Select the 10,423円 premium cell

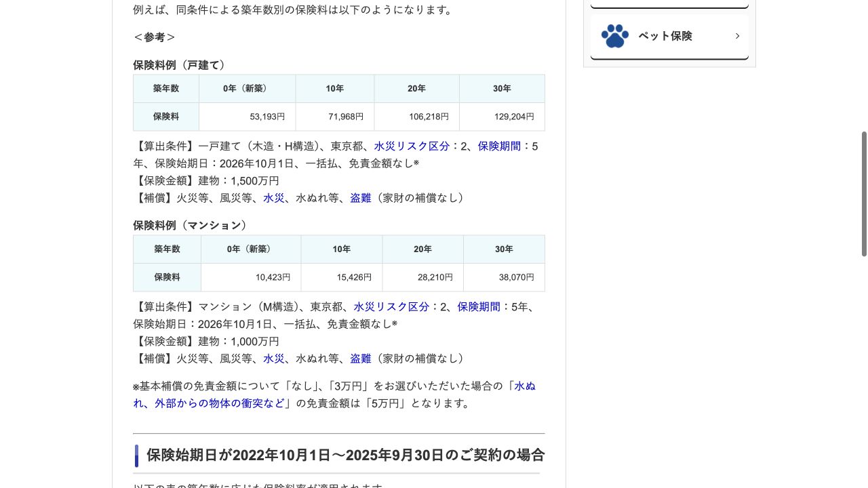click(x=251, y=277)
